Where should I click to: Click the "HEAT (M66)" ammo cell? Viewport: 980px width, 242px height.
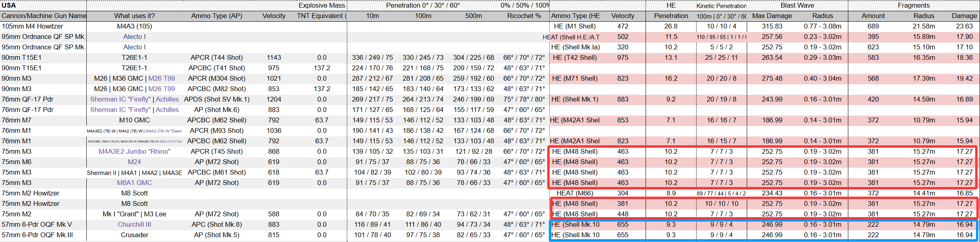tap(575, 193)
